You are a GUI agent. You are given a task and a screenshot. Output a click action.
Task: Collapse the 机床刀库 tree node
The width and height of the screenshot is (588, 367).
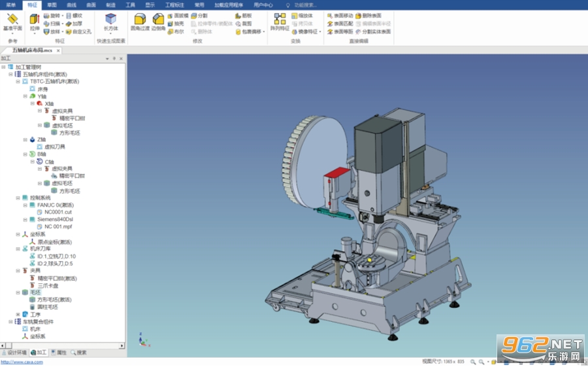(18, 249)
